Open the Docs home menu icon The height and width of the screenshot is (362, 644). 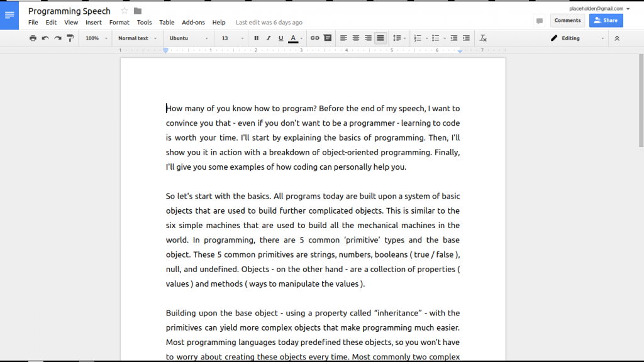(9, 15)
